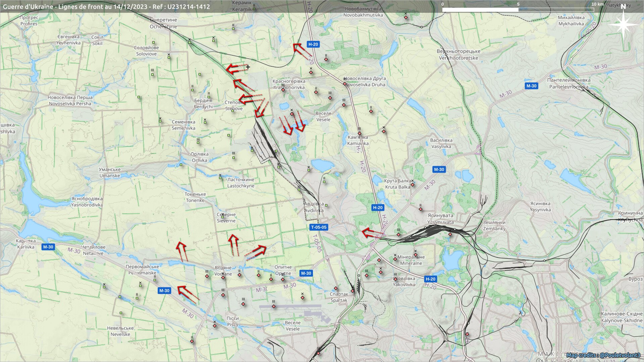Screen dimensions: 644x362
Task: Click the M-30 shield beside Karlivka
Action: [48, 247]
